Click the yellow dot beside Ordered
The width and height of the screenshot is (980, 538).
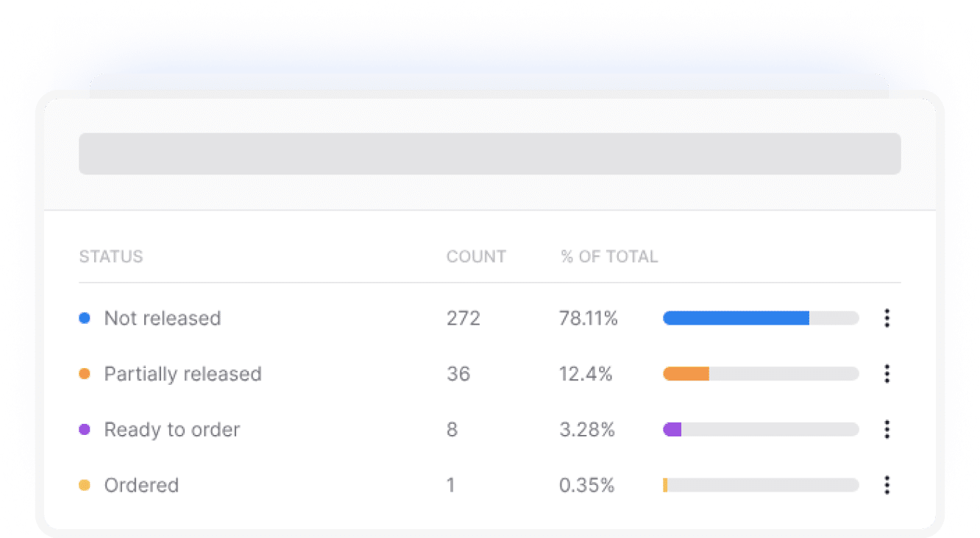(85, 485)
